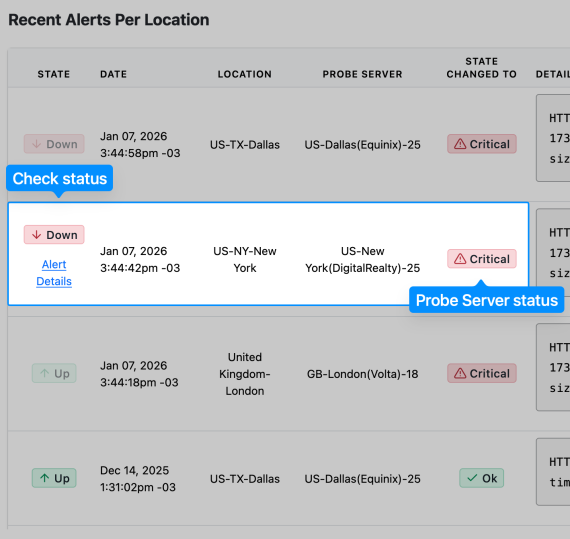Click the Recent Alerts Per Location heading
The image size is (570, 539).
(109, 20)
